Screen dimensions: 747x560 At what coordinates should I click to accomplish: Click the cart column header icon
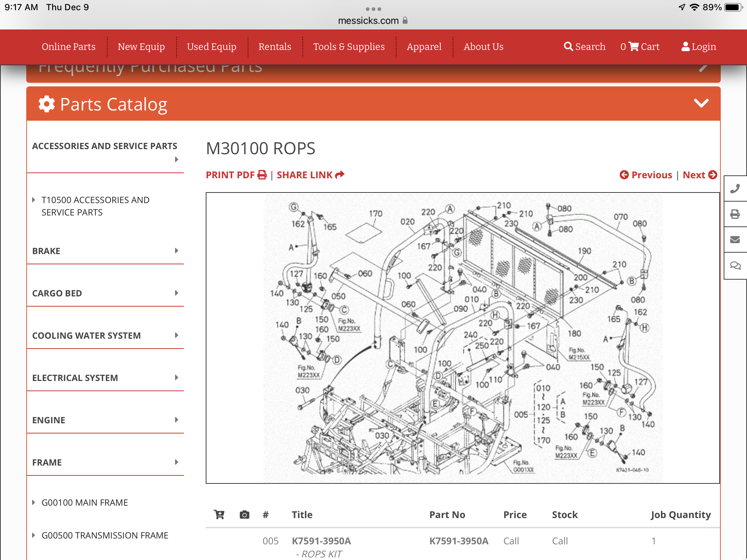pyautogui.click(x=219, y=514)
